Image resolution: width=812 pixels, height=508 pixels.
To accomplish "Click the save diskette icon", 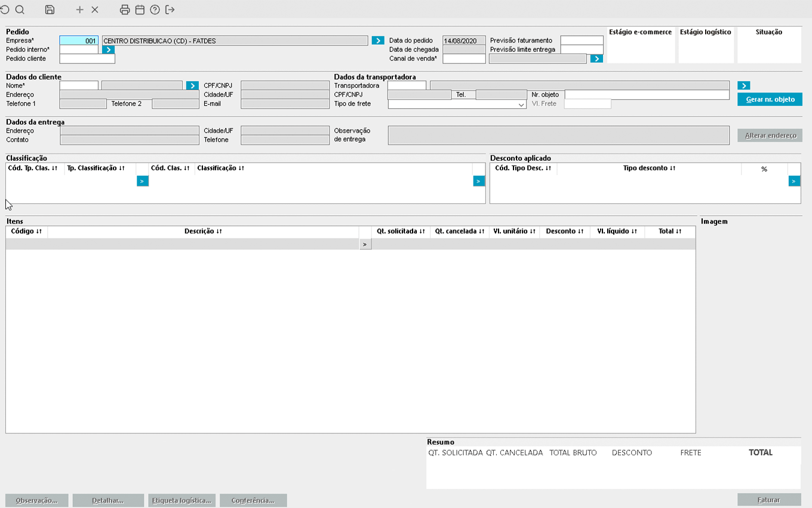I will click(50, 10).
